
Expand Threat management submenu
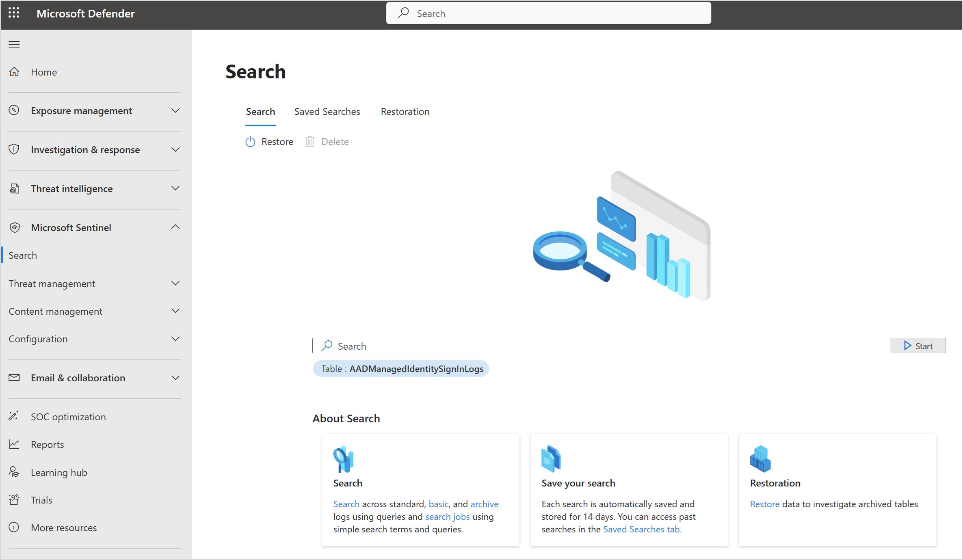pyautogui.click(x=175, y=283)
